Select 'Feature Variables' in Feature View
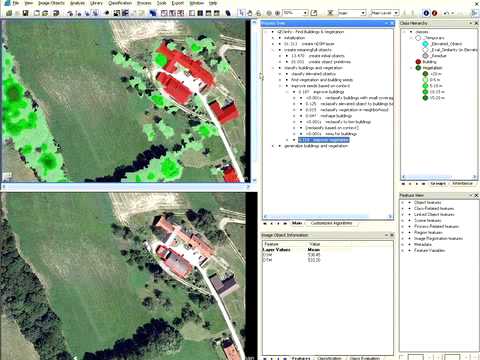Image resolution: width=480 pixels, height=360 pixels. pos(429,250)
